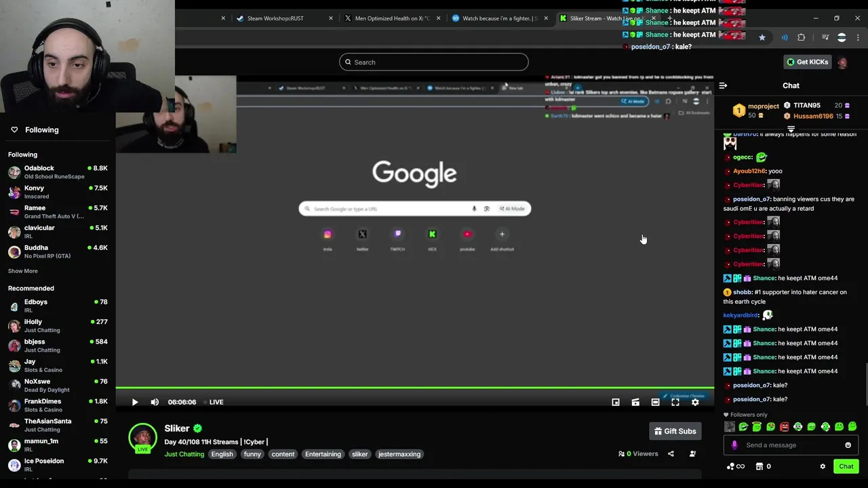Open picture-in-picture mini player icon
Viewport: 868px width, 488px height.
tap(616, 402)
